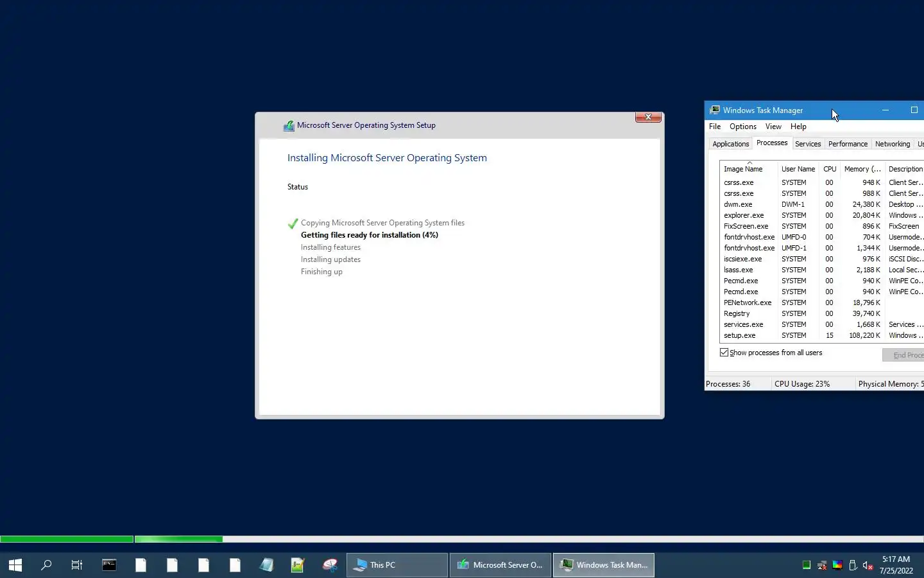
Task: Click the Task Manager title bar icon
Action: tap(715, 110)
